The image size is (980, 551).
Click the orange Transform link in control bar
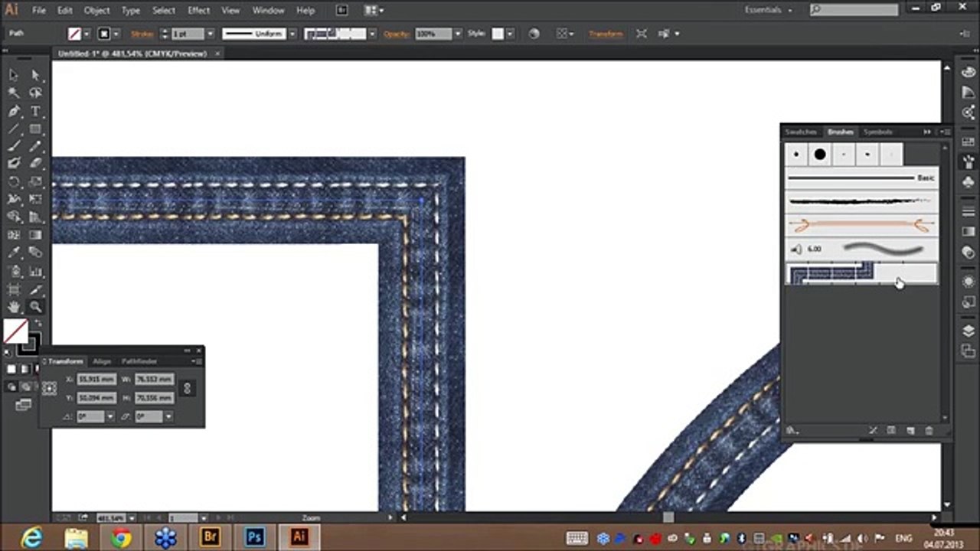pyautogui.click(x=603, y=34)
